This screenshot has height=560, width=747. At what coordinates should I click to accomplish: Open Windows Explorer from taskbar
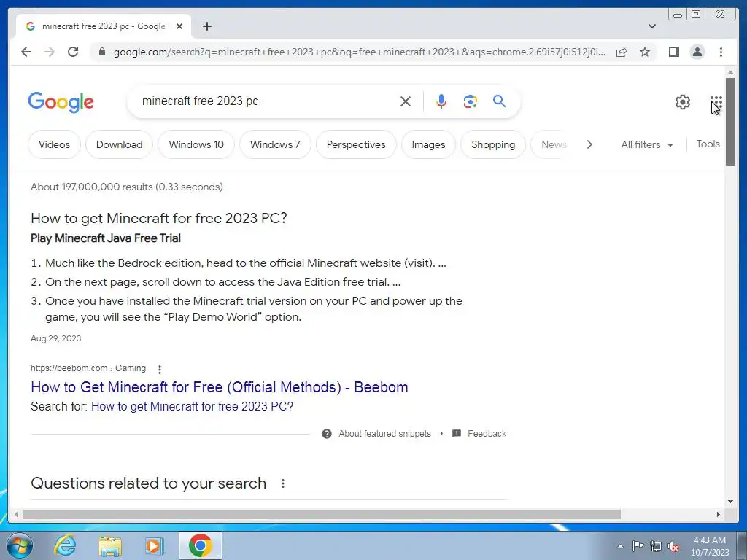pos(110,545)
